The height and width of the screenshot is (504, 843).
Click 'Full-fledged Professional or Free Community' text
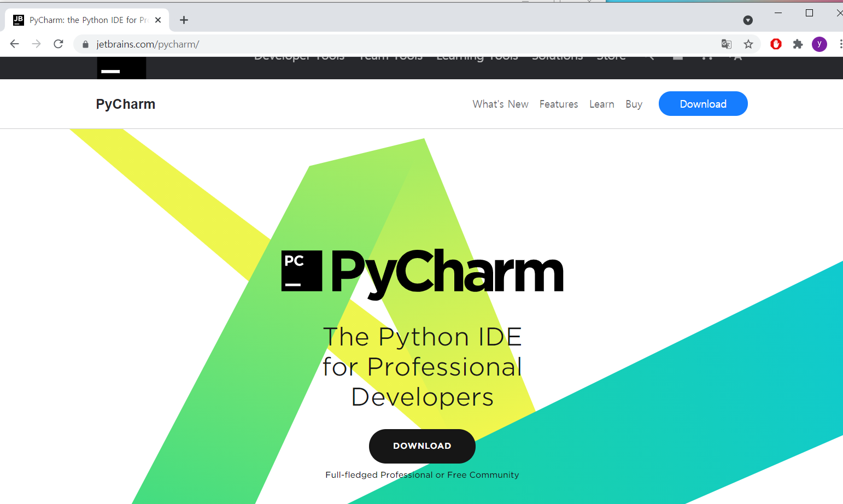click(x=422, y=474)
